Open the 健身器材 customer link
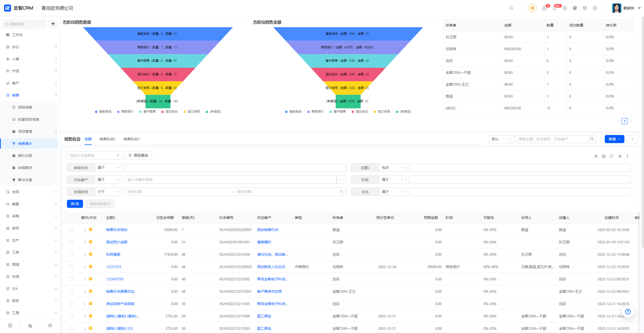The width and height of the screenshot is (644, 333). [264, 242]
